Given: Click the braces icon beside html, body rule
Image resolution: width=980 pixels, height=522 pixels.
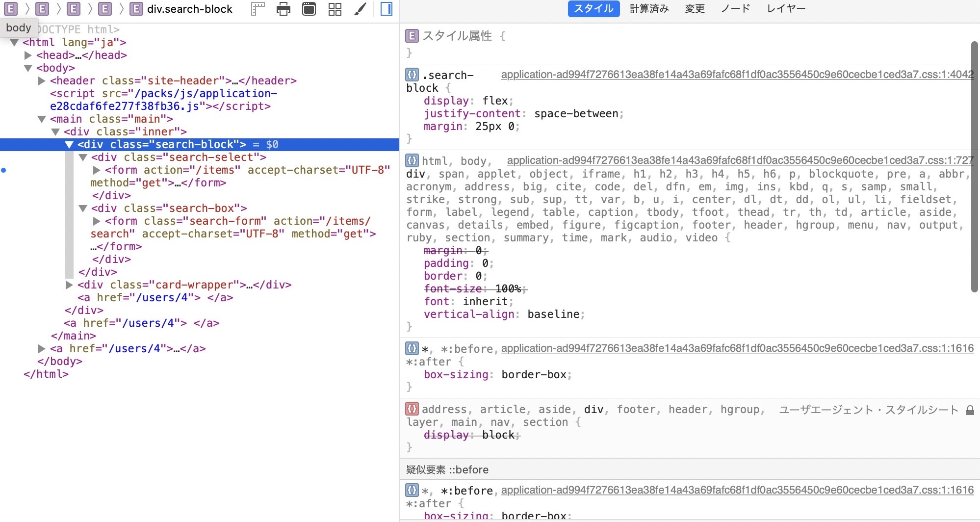Looking at the screenshot, I should [412, 160].
